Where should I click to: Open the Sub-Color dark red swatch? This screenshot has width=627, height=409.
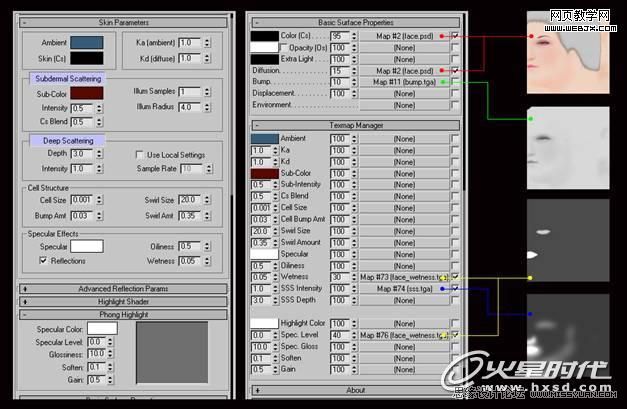tap(87, 94)
